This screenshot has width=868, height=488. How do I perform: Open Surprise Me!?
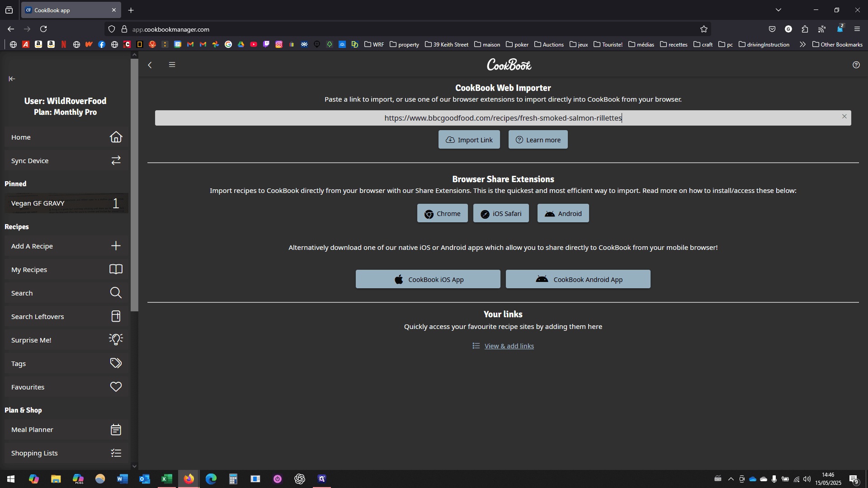tap(66, 340)
